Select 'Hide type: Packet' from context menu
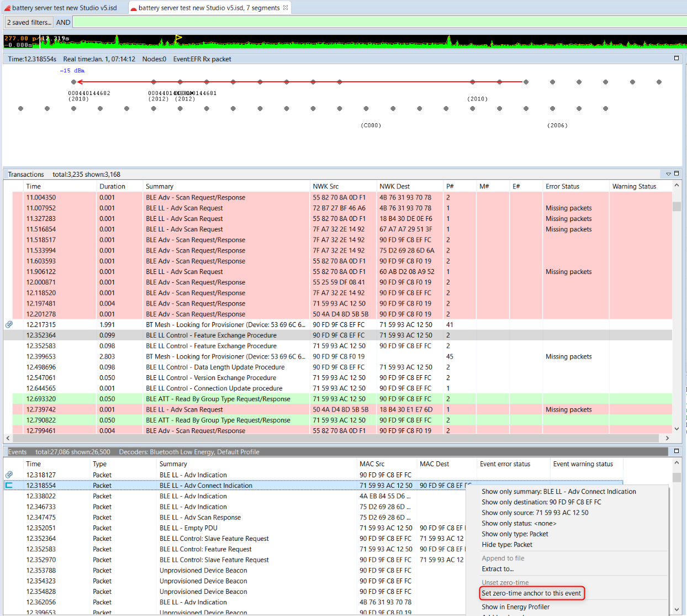This screenshot has height=616, width=687. point(507,545)
